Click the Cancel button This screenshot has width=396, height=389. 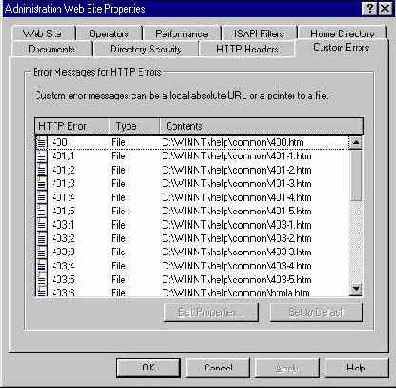click(218, 367)
